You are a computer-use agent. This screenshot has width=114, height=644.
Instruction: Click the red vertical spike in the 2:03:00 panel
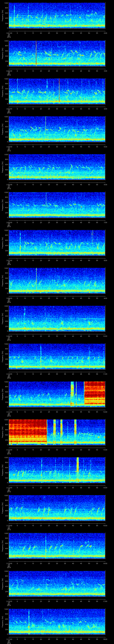(x=59, y=90)
